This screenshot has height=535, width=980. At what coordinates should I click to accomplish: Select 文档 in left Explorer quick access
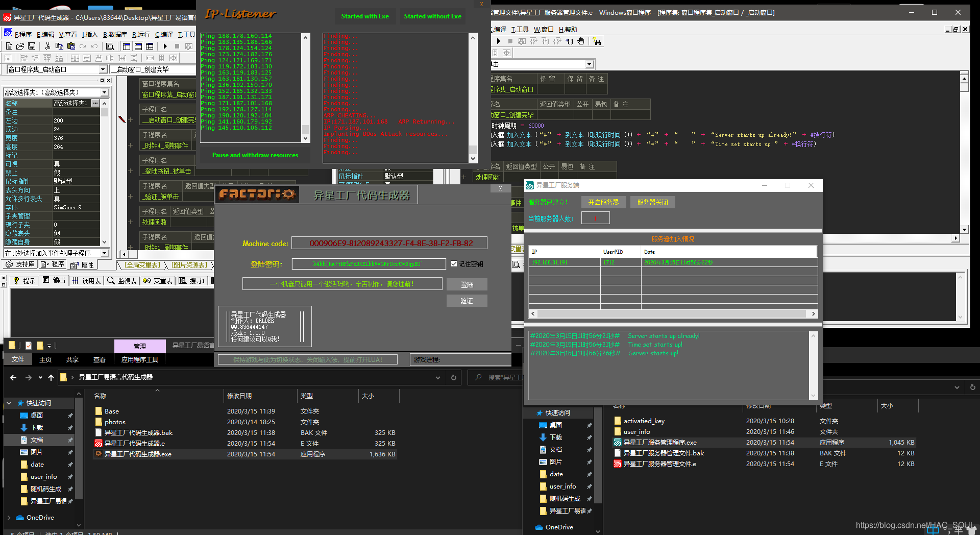37,440
